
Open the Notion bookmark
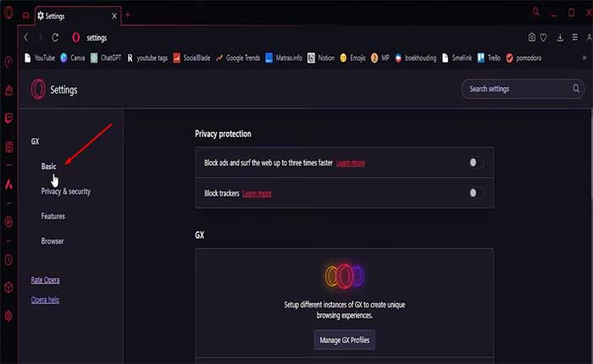point(321,58)
